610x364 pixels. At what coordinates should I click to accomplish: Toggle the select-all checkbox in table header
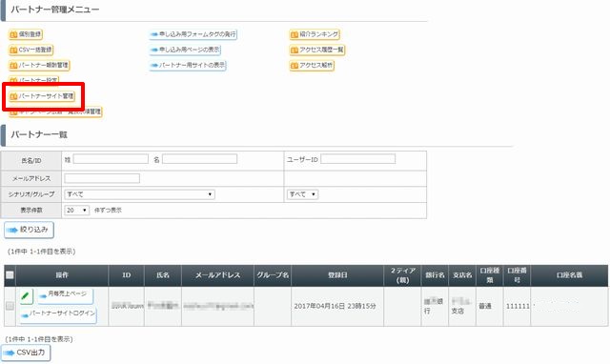(x=10, y=275)
